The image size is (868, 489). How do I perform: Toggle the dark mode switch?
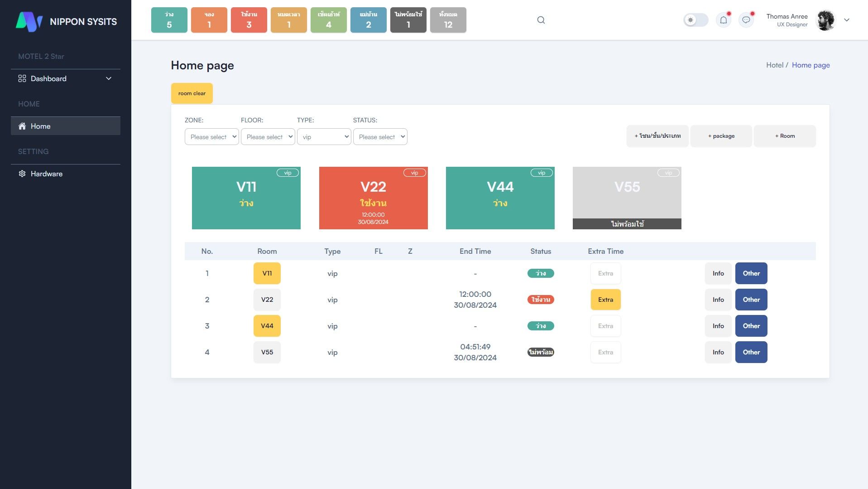point(695,20)
